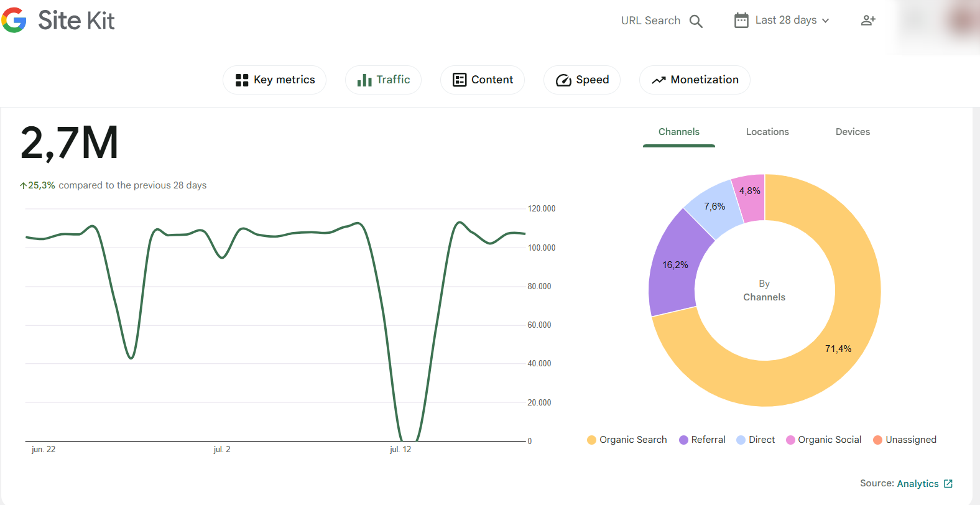Viewport: 980px width, 505px height.
Task: Click the URL Search magnifier icon
Action: coord(696,21)
